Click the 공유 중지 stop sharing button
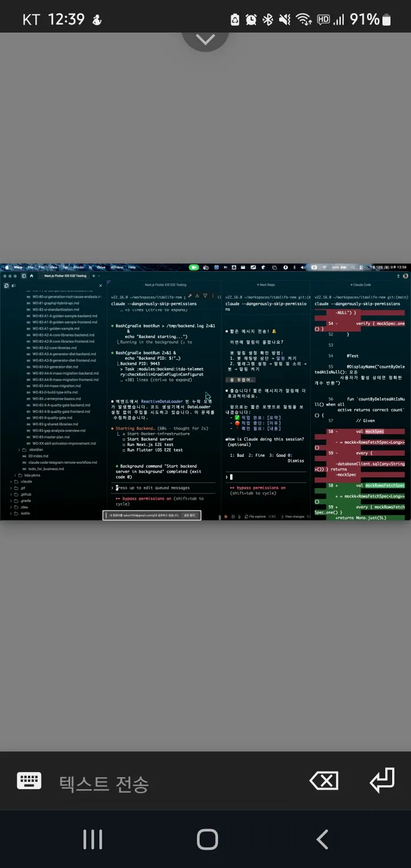 click(189, 515)
